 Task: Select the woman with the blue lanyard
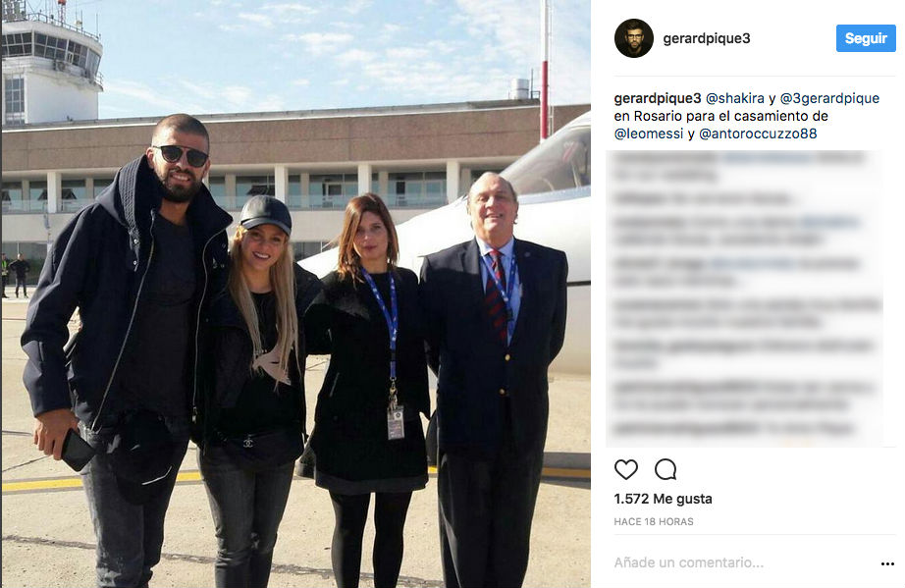pos(369,392)
